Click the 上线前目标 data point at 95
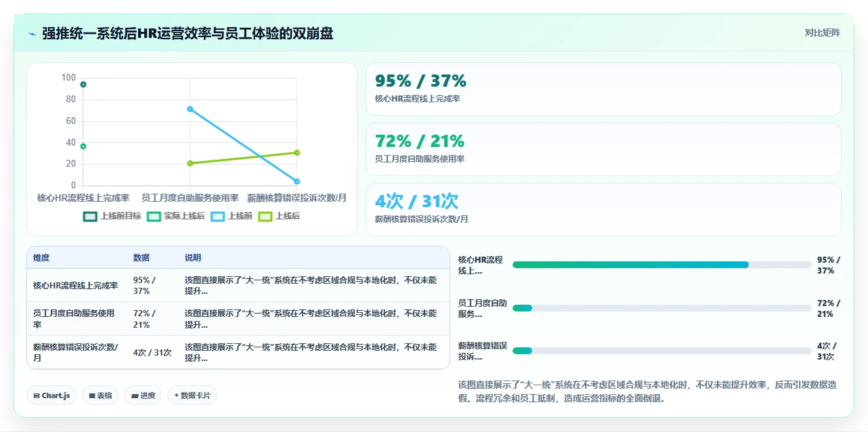 (x=83, y=85)
